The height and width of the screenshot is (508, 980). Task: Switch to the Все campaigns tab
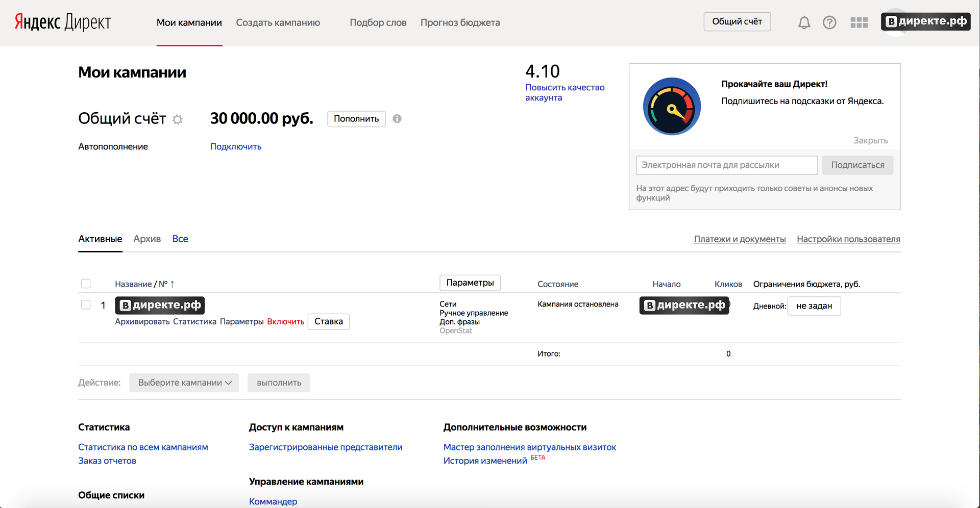(180, 239)
